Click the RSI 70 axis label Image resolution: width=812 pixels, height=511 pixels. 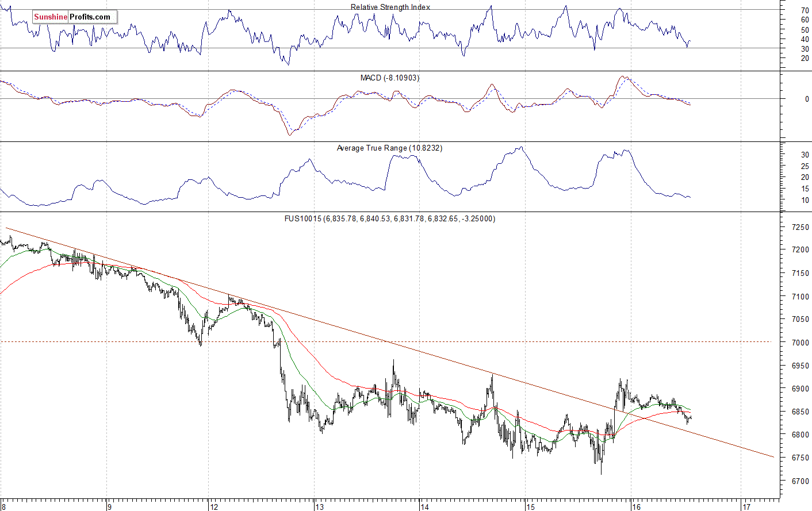805,10
